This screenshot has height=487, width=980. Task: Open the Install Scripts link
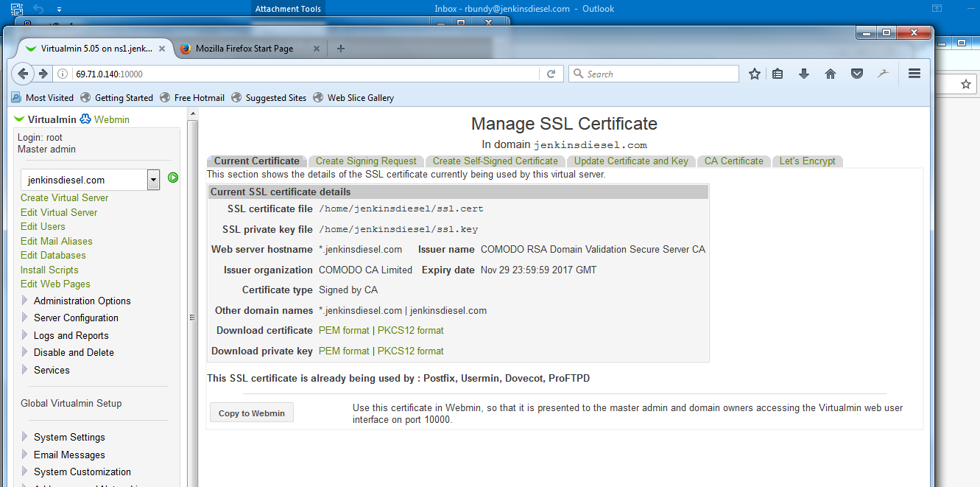point(49,270)
